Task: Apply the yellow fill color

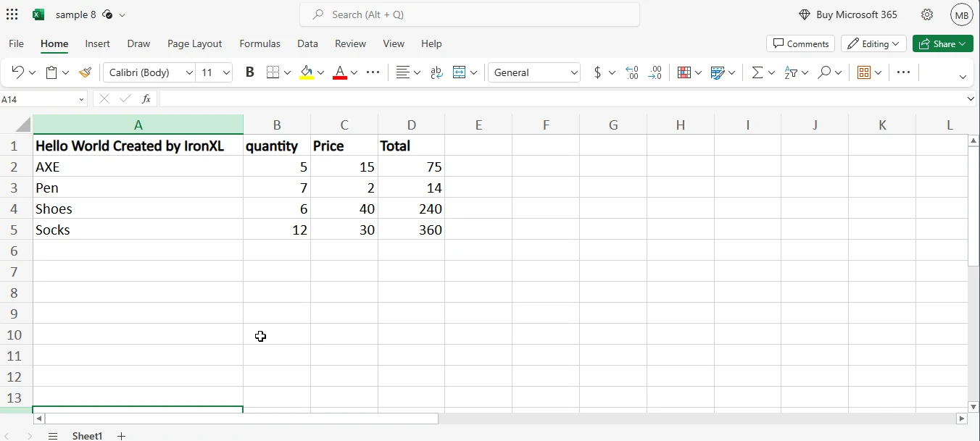Action: point(306,72)
